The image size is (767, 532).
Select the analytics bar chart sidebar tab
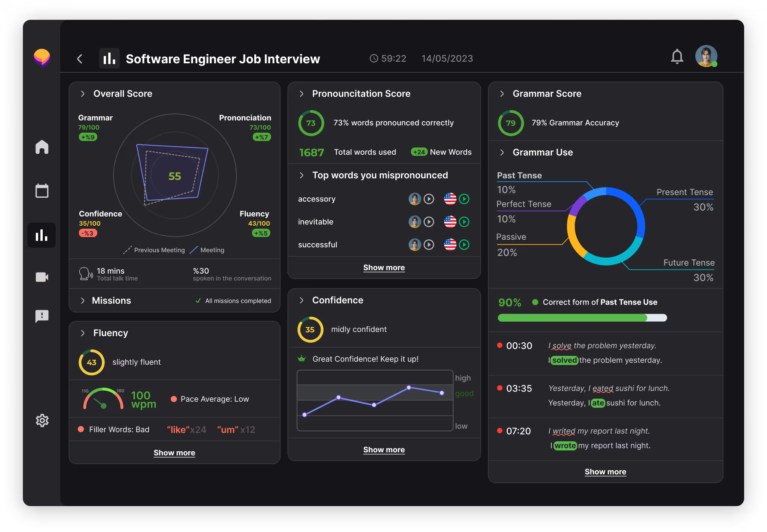click(42, 235)
